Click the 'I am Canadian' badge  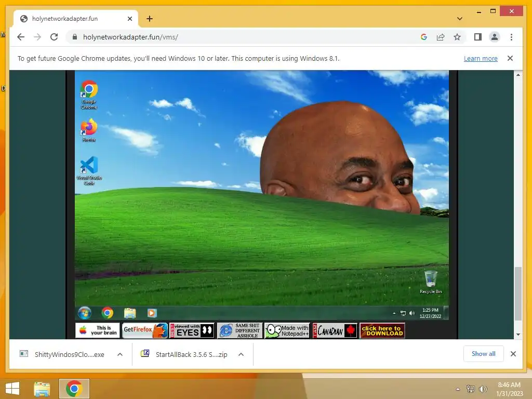point(335,330)
